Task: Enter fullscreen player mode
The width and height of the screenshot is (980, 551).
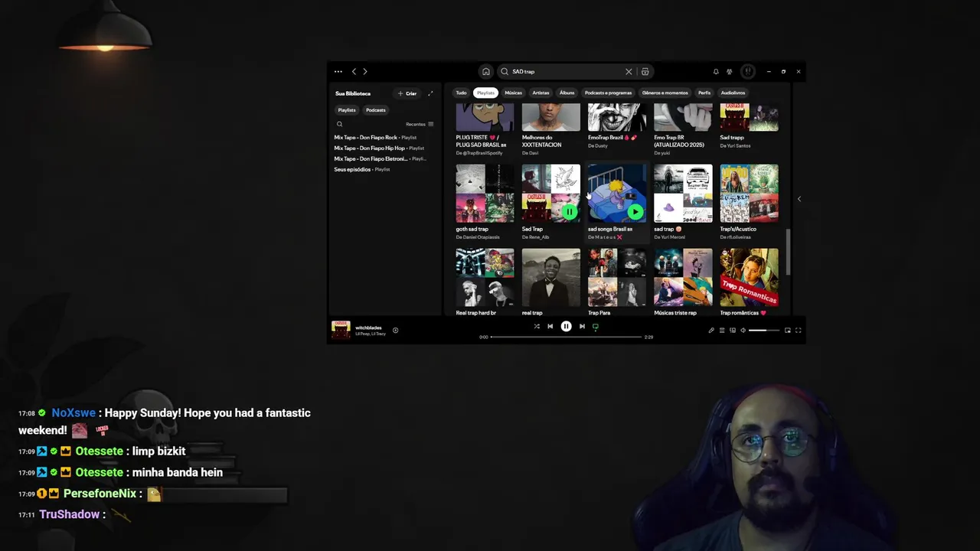Action: 798,330
